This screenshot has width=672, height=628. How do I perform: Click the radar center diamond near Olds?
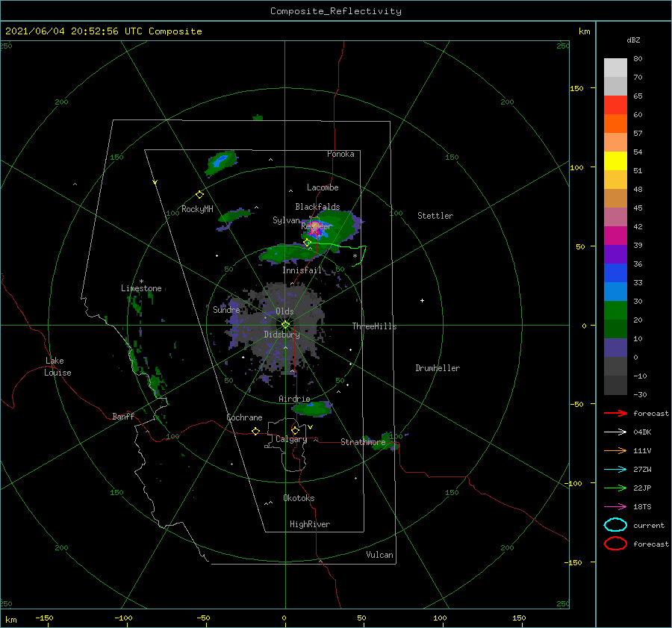pyautogui.click(x=285, y=325)
